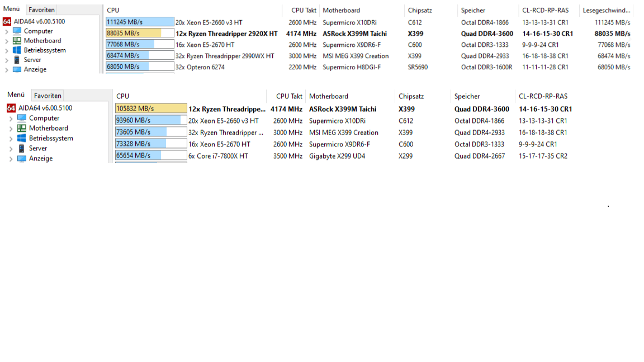The image size is (644, 362).
Task: Expand Betriebssystem node in upper panel
Action: coord(7,50)
